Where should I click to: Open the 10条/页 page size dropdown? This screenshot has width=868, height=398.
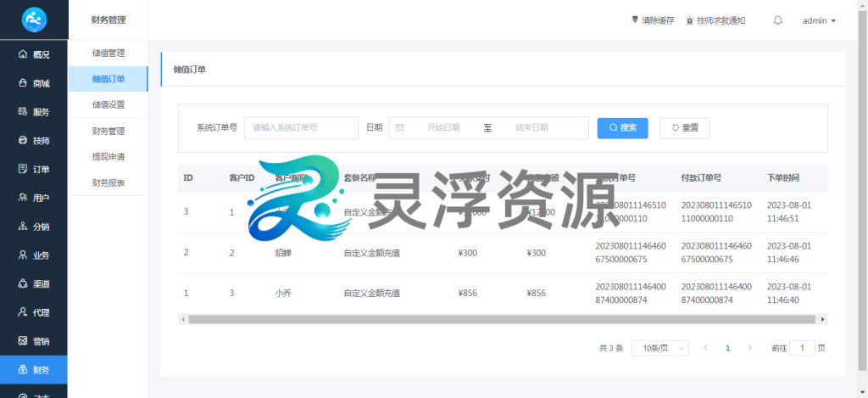(x=659, y=348)
